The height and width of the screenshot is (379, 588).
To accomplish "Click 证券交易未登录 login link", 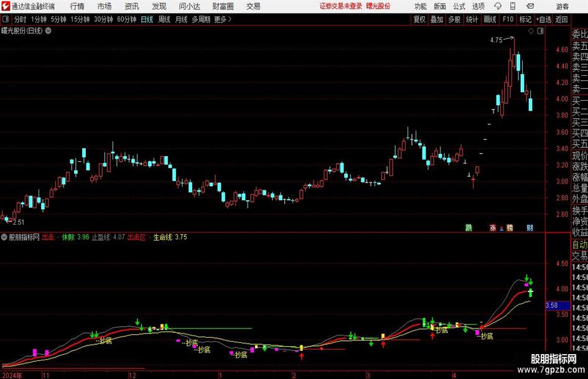I will click(341, 6).
